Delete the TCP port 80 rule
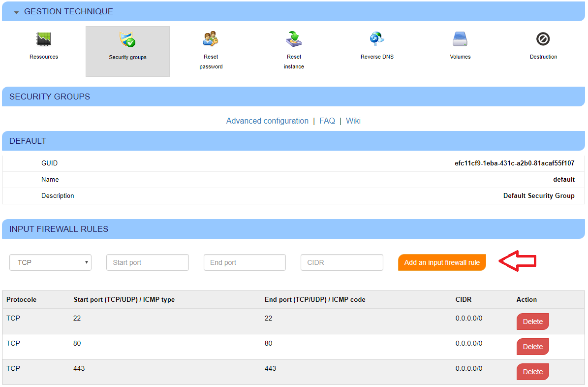 point(532,347)
